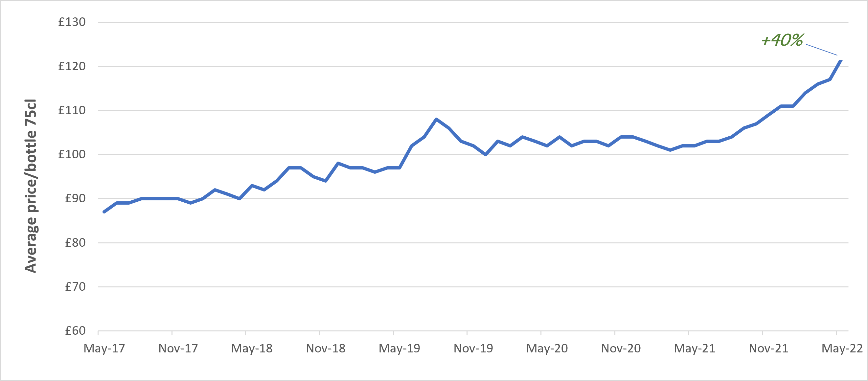The width and height of the screenshot is (868, 381).
Task: Select the May-20 x-axis label
Action: [x=547, y=349]
